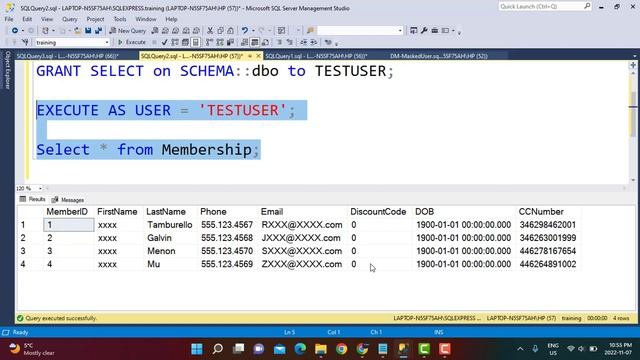Open the editor zoom 120 % dropdown
The height and width of the screenshot is (360, 640).
coord(40,189)
